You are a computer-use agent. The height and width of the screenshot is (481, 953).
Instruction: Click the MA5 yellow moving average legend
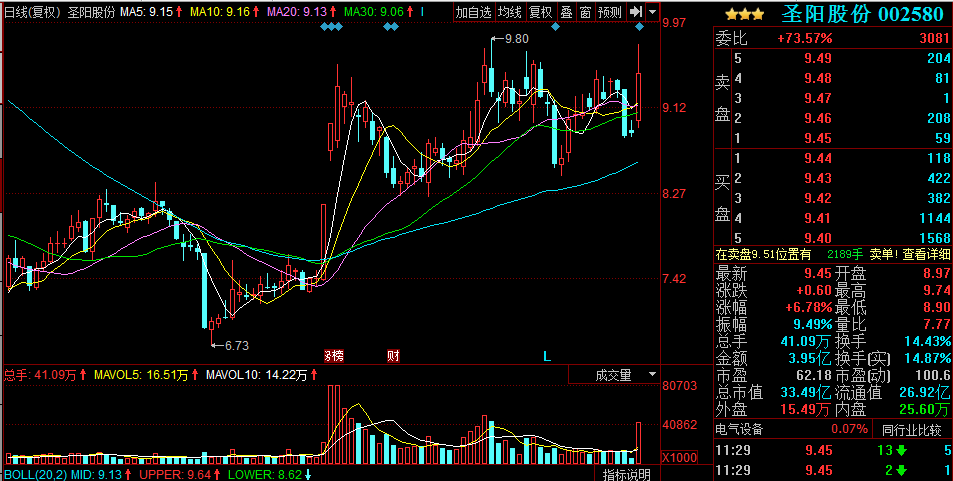[x=152, y=13]
